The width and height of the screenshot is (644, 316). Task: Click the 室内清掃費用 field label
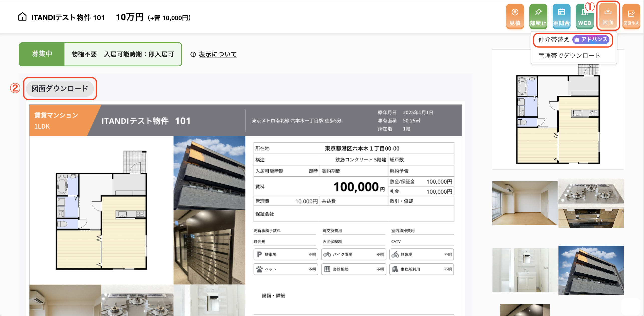coord(403,230)
